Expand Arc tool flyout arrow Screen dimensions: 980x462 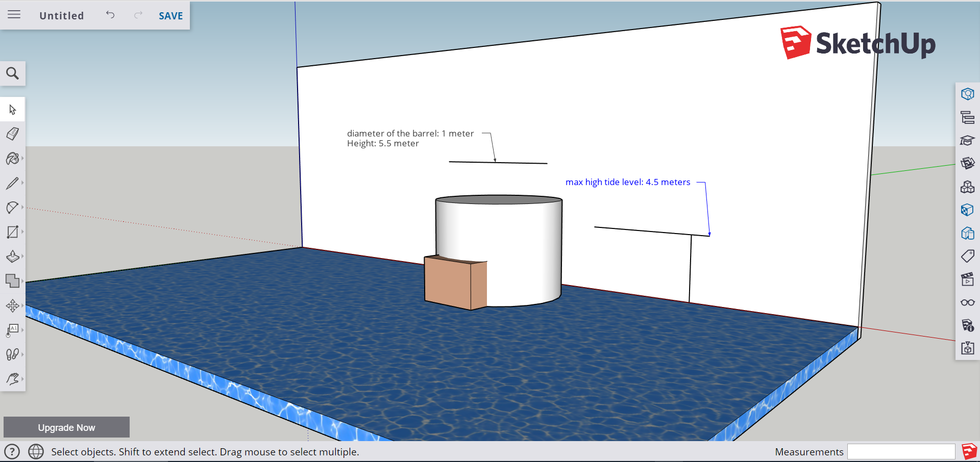[x=23, y=208]
